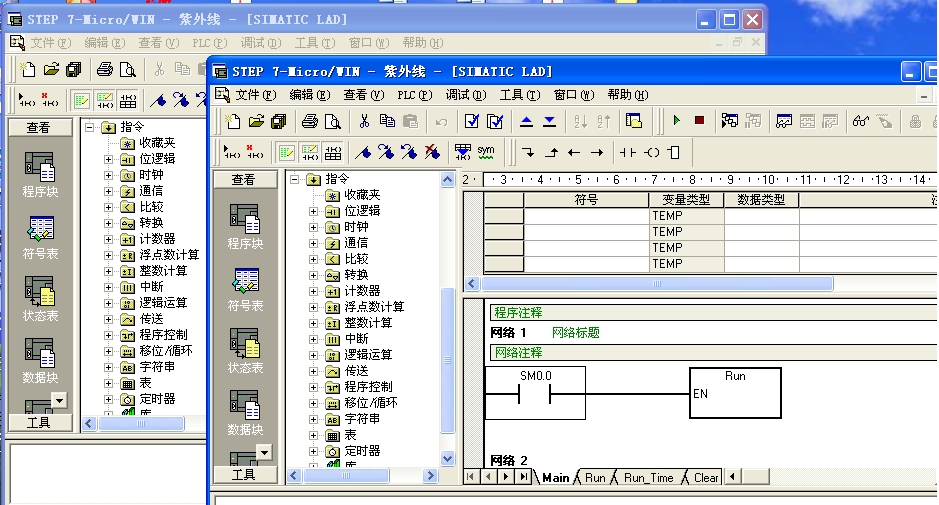Click the sym symbol-addressing icon
This screenshot has height=505, width=939.
click(x=486, y=153)
